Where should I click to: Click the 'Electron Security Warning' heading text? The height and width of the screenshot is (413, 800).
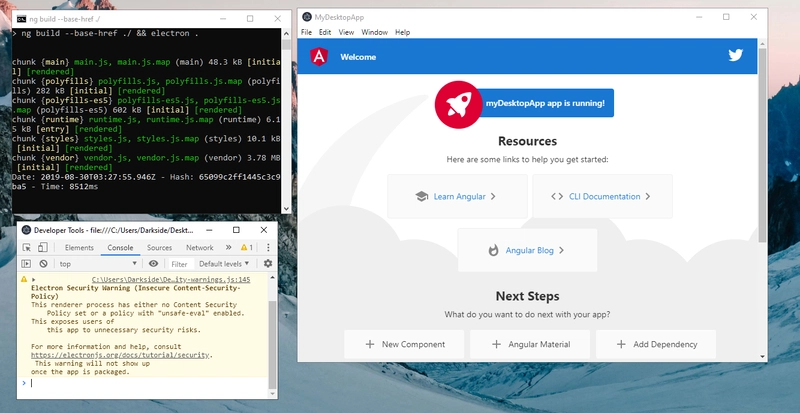135,292
